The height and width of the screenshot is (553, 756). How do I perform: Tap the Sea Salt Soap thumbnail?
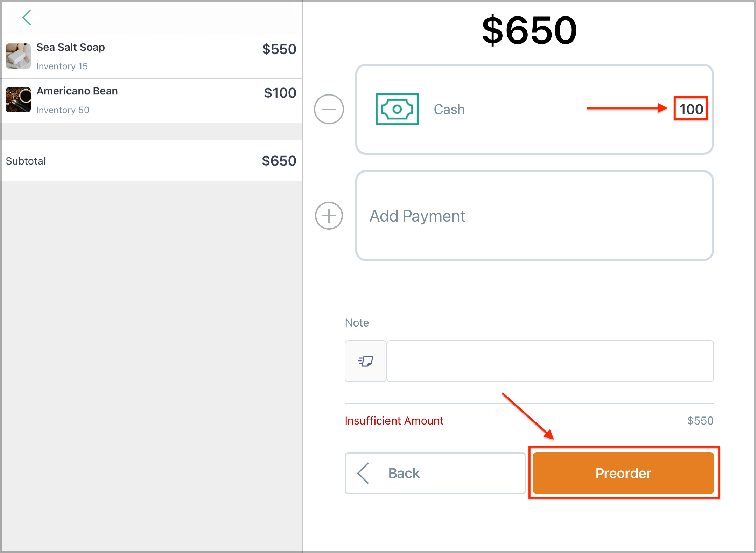point(18,56)
